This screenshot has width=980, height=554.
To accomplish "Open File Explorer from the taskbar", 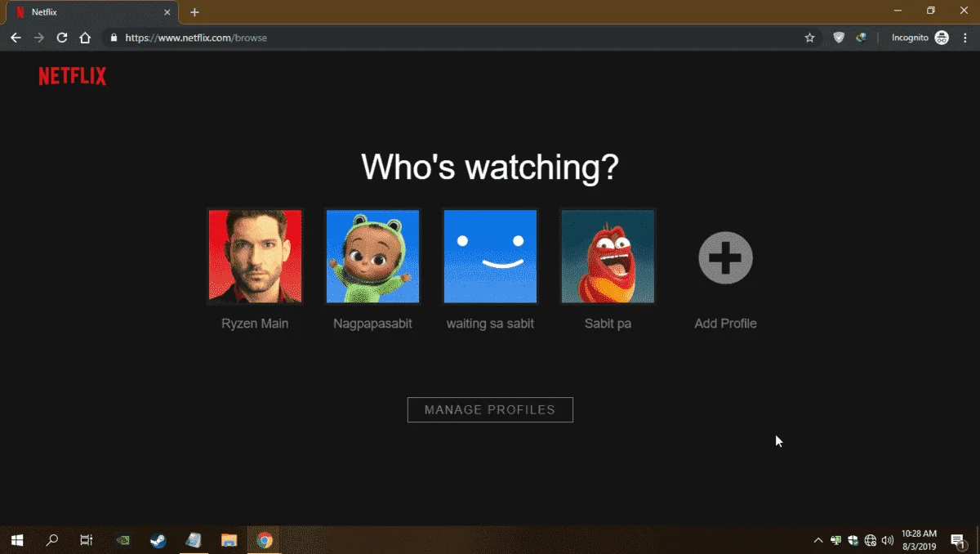I will (229, 540).
